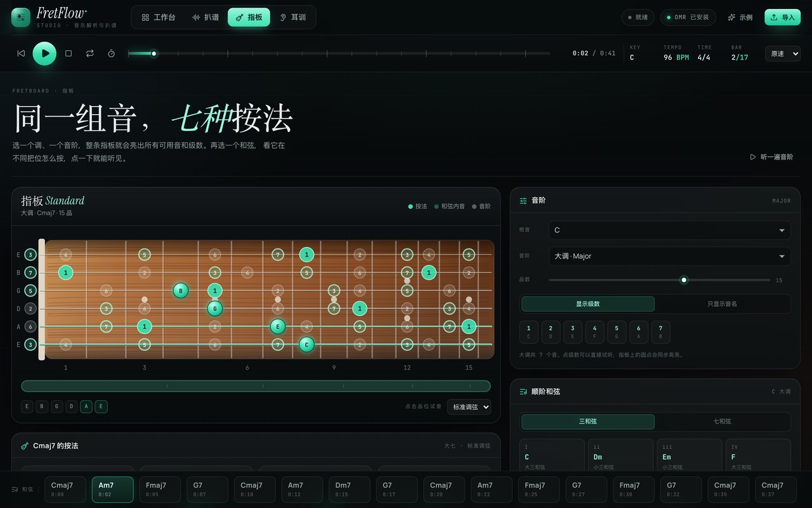812x508 pixels.
Task: Select the ii Dm chord card
Action: tap(620, 456)
